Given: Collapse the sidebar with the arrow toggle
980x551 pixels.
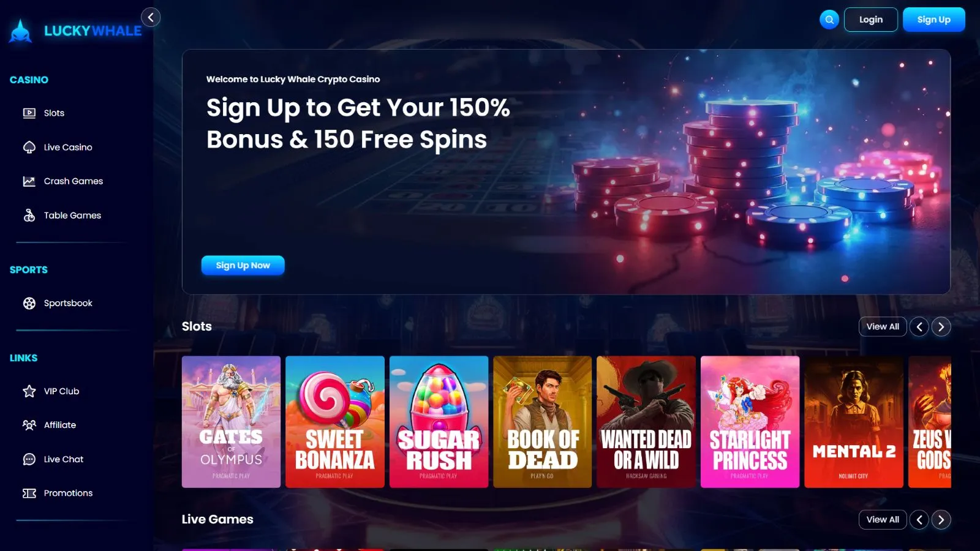Looking at the screenshot, I should 151,17.
